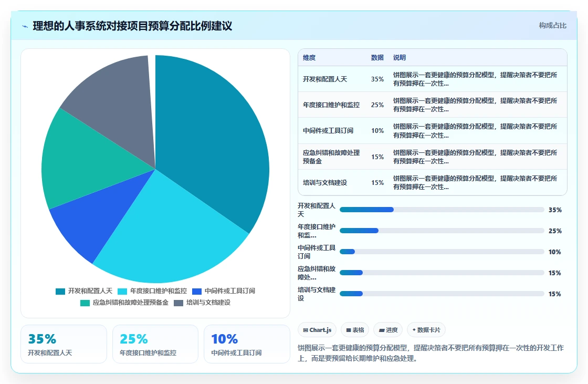Toggle legend item 开发和配置人天
The width and height of the screenshot is (588, 384).
pos(84,291)
